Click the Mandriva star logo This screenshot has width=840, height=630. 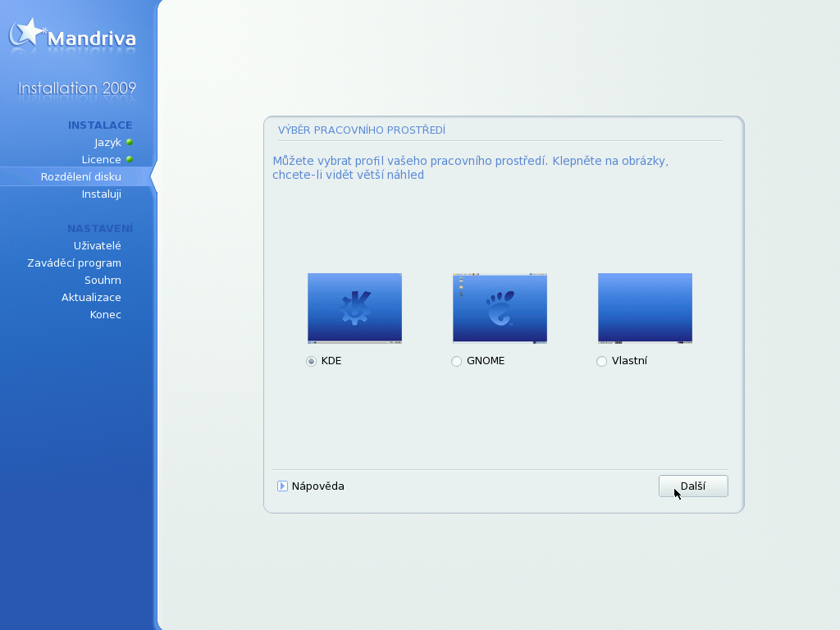26,33
